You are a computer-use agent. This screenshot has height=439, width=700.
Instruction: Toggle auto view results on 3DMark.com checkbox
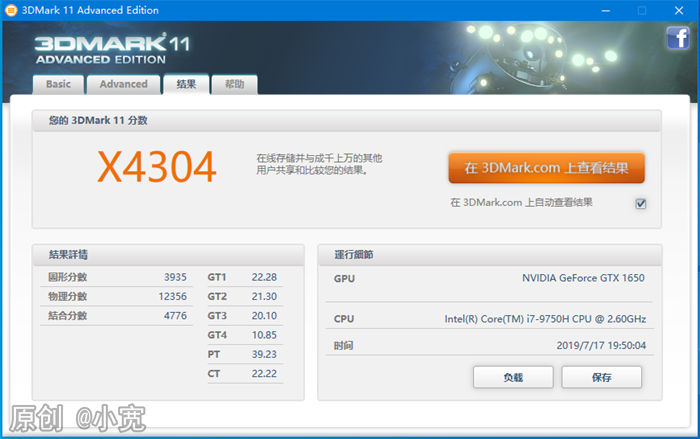click(641, 204)
